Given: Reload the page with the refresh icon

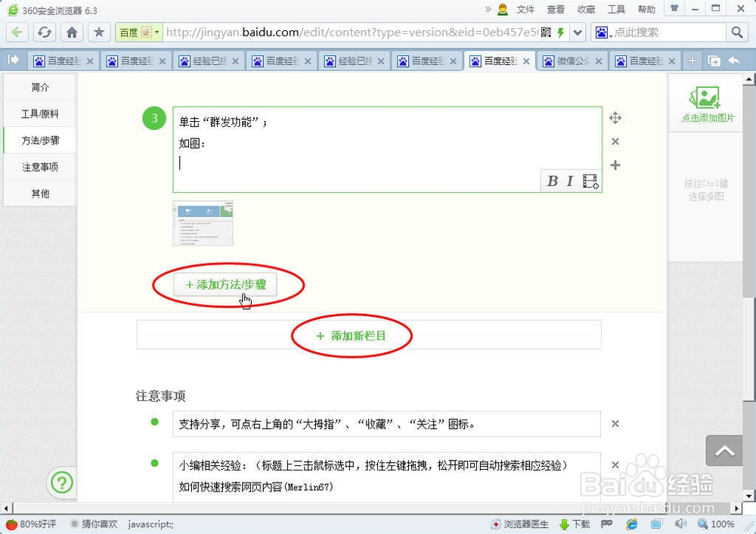Looking at the screenshot, I should [x=45, y=33].
